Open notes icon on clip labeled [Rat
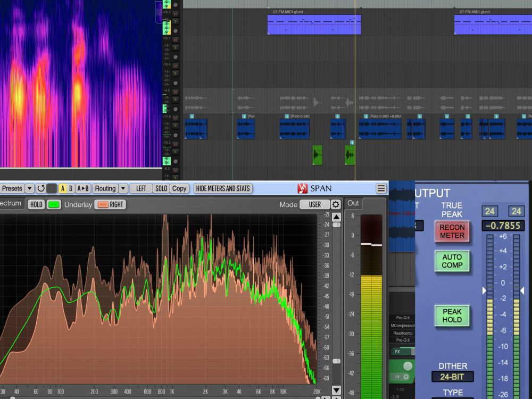The image size is (532, 399). 244,117
